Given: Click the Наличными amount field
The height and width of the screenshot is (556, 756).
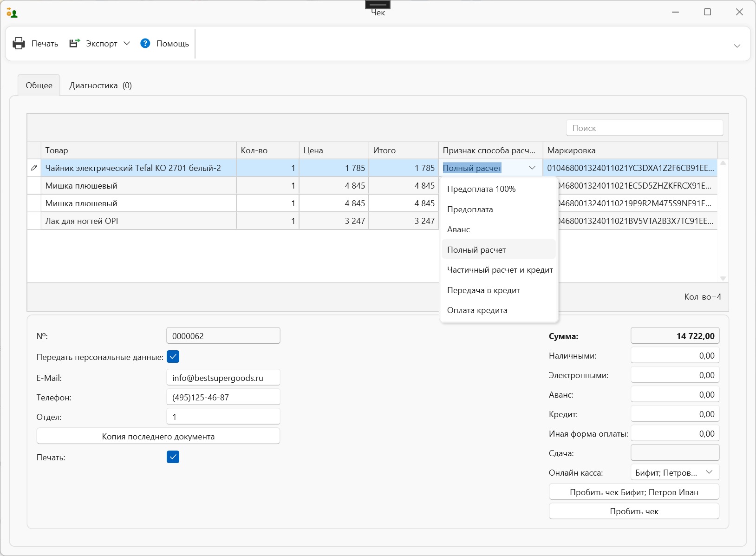Looking at the screenshot, I should click(675, 355).
